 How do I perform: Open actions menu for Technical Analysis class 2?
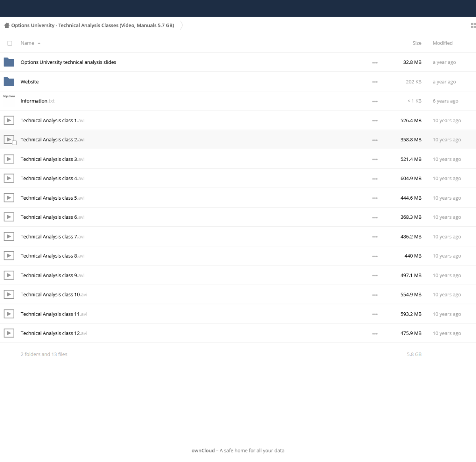[375, 140]
